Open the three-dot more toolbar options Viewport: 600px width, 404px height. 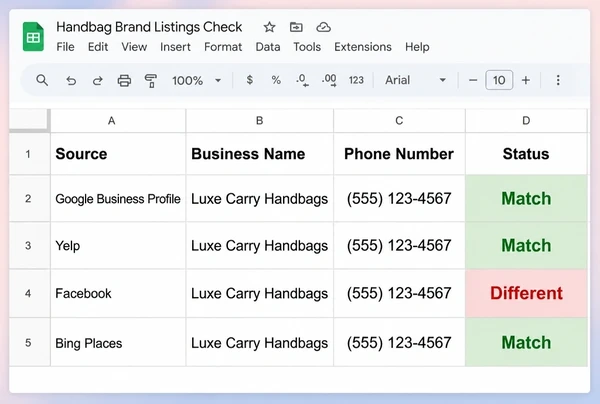click(x=558, y=80)
